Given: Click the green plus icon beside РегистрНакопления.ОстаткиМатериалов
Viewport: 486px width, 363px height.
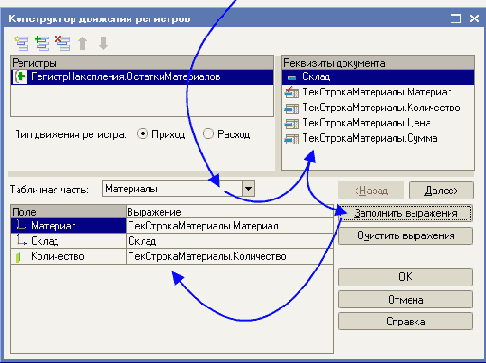Looking at the screenshot, I should [20, 77].
